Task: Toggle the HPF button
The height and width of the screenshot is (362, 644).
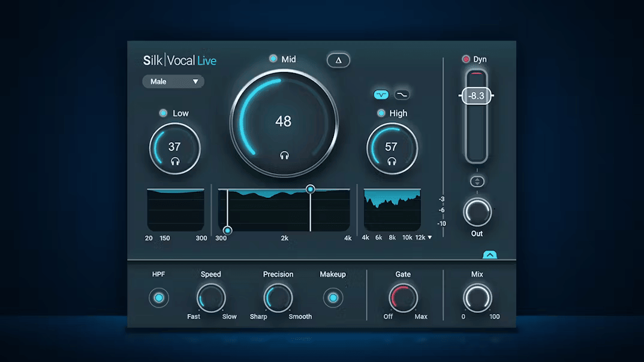Action: [x=159, y=298]
